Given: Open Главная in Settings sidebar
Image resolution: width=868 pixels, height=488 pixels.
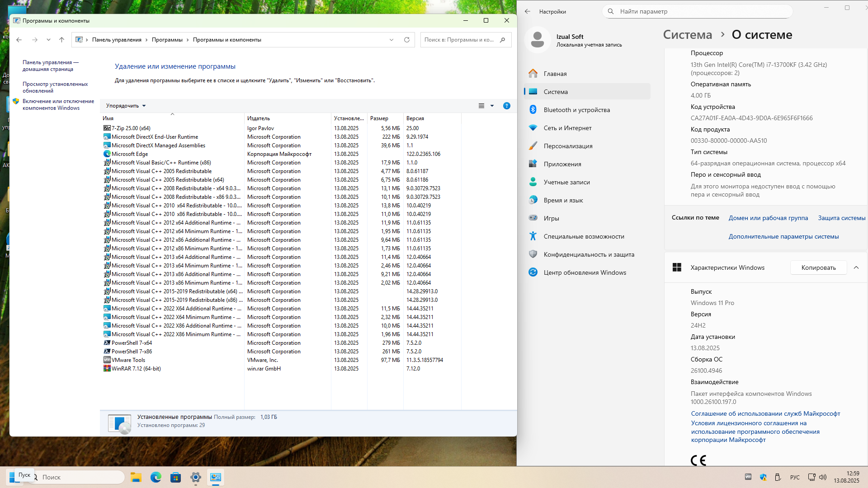Looking at the screenshot, I should coord(587,74).
